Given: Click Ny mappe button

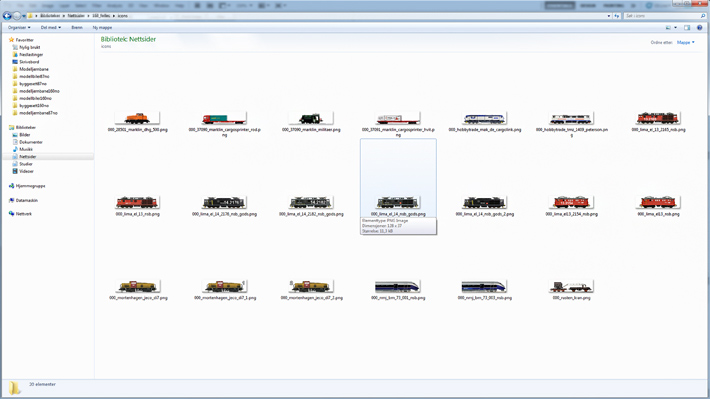Looking at the screenshot, I should click(x=102, y=28).
